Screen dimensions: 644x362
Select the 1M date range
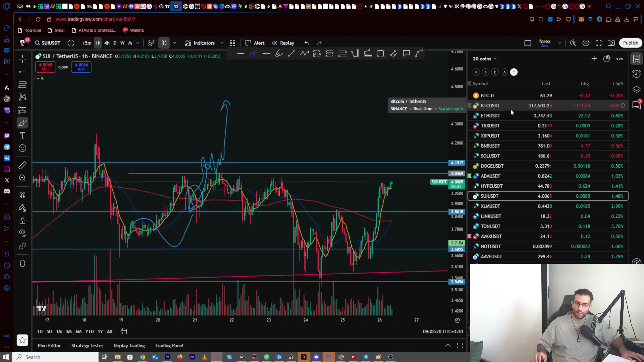click(x=59, y=331)
